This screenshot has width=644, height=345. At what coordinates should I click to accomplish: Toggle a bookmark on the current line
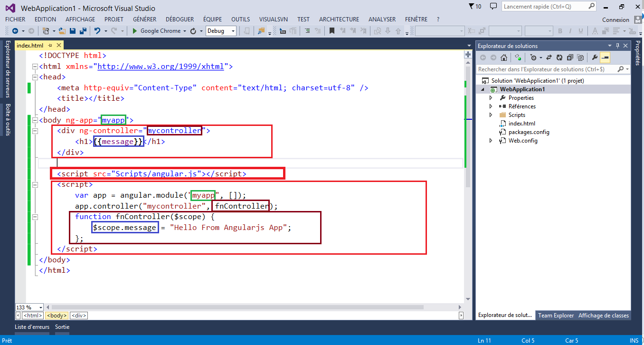click(x=332, y=31)
